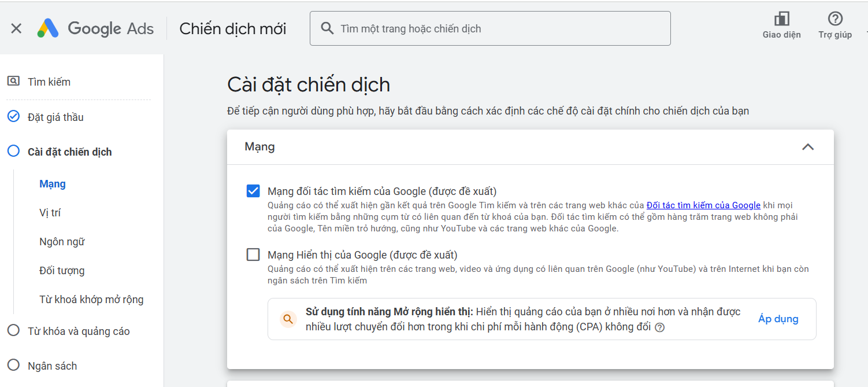Open the Từ khóa và quảng cáo step
The height and width of the screenshot is (387, 868).
(x=79, y=331)
